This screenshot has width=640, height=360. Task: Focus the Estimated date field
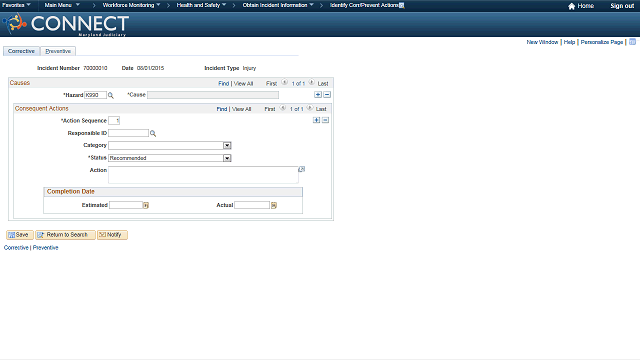tap(126, 205)
